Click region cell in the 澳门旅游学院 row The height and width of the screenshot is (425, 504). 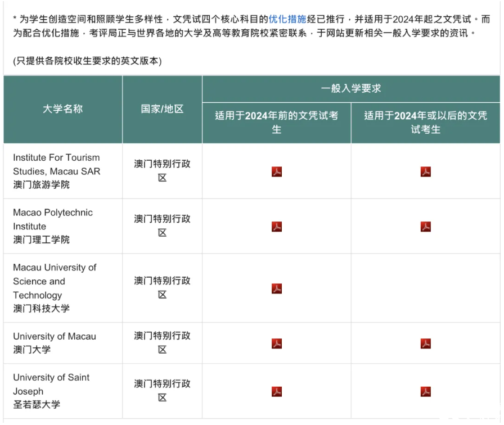click(162, 171)
